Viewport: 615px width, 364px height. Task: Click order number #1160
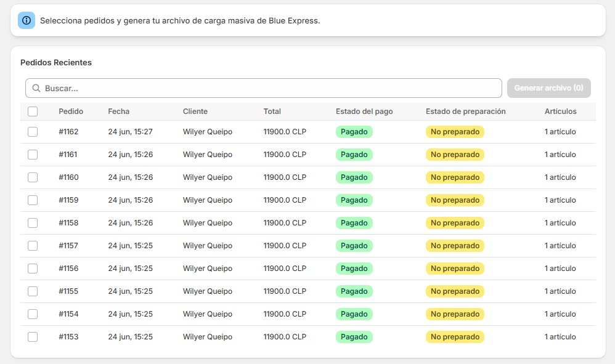pyautogui.click(x=68, y=177)
